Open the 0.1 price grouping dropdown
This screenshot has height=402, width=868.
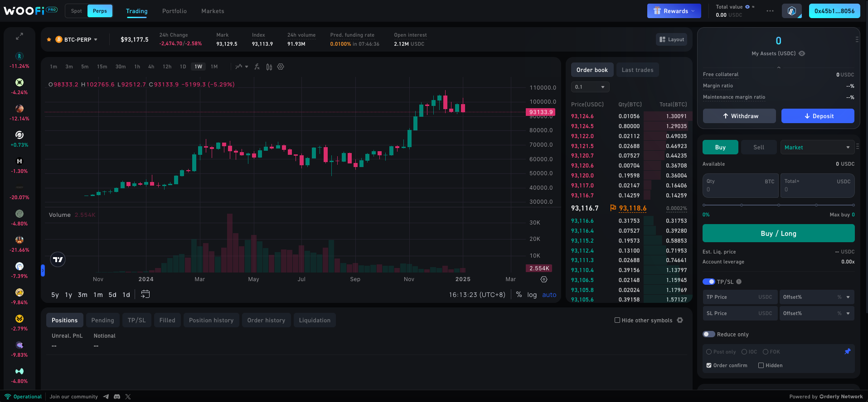[x=590, y=87]
